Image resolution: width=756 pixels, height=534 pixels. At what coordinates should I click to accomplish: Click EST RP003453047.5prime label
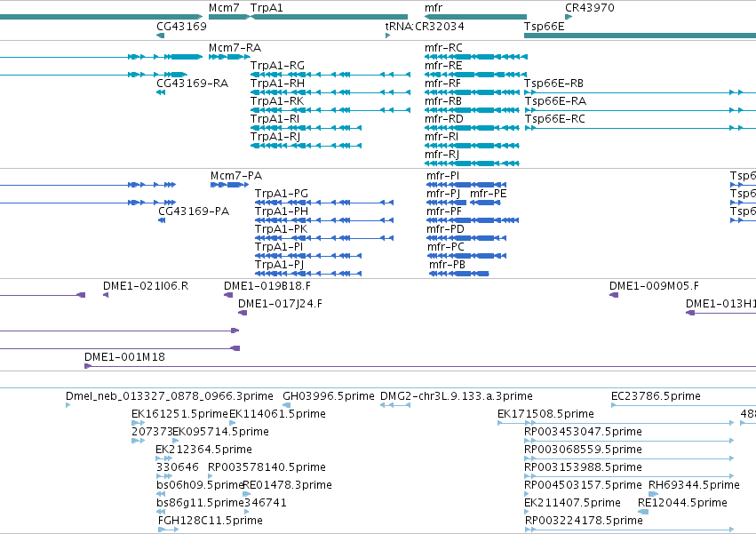pyautogui.click(x=584, y=431)
